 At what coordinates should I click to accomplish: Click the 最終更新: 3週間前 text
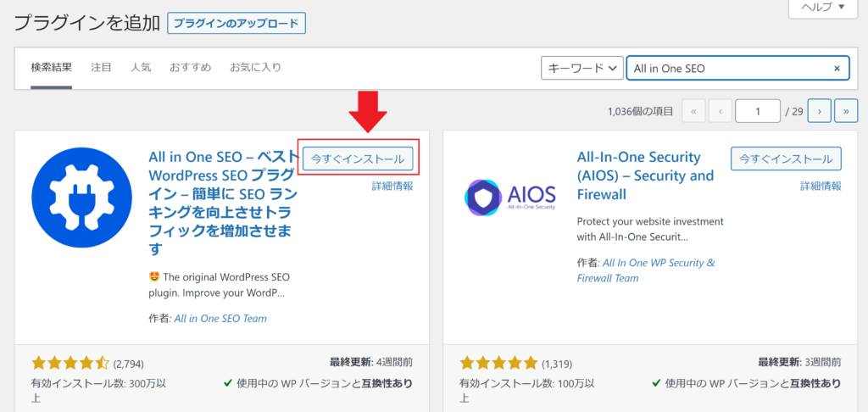(x=800, y=363)
